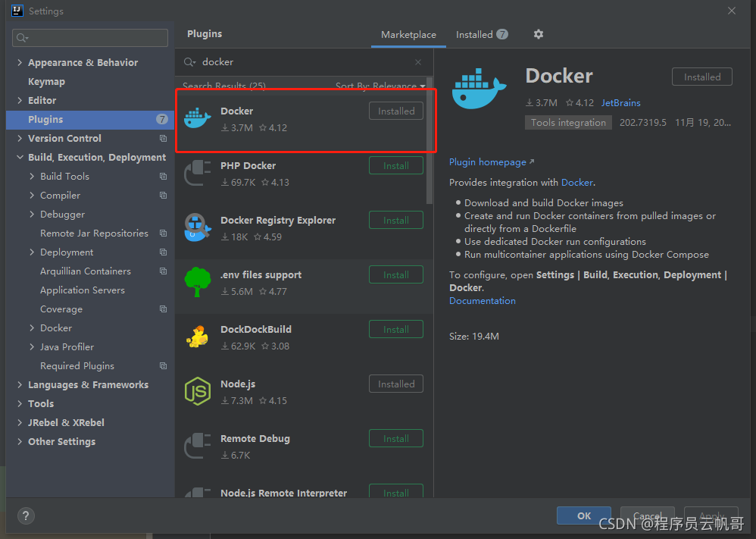This screenshot has width=756, height=539.
Task: Expand Languages & Frameworks section
Action: coord(20,384)
